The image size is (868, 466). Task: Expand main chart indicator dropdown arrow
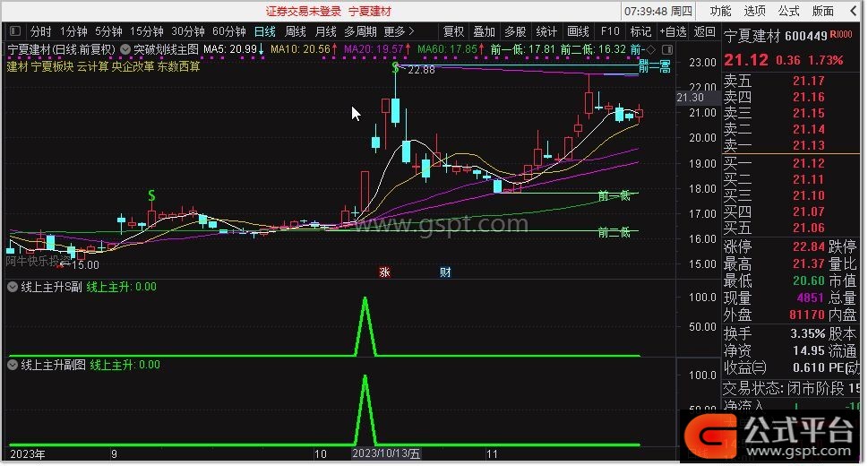(x=125, y=49)
